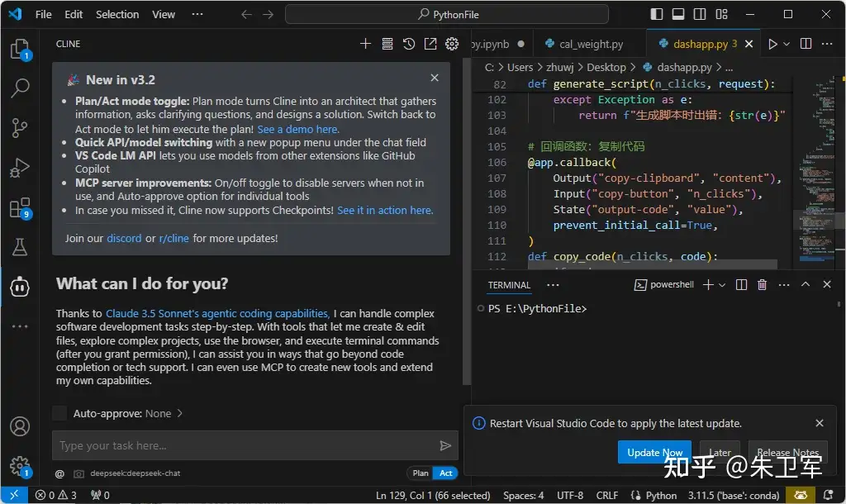Open the Run and Debug view
This screenshot has width=846, height=504.
[20, 168]
